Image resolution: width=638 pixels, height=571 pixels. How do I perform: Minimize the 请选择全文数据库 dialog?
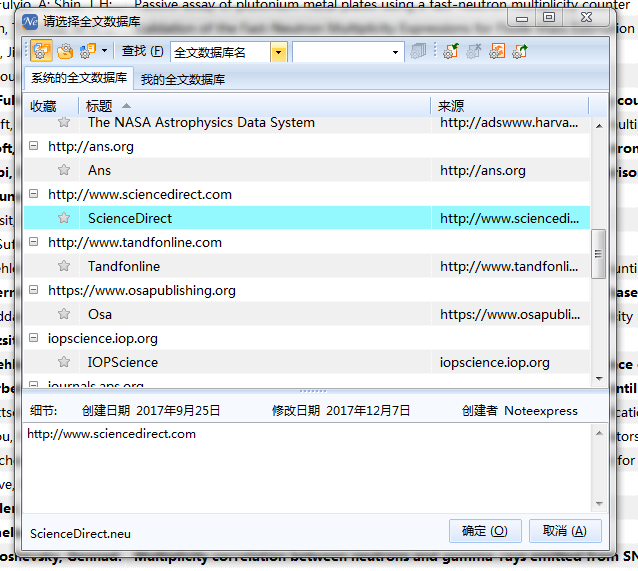tap(522, 18)
